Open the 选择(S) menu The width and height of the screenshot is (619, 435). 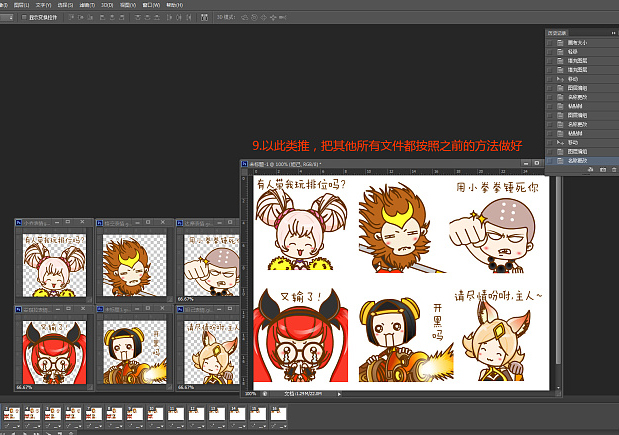click(65, 5)
